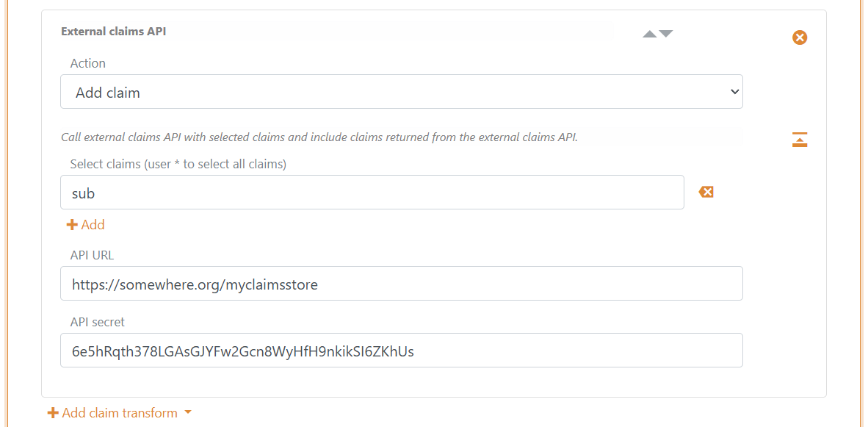Click the plus icon on Add claim transform
This screenshot has height=427, width=868.
pyautogui.click(x=52, y=412)
